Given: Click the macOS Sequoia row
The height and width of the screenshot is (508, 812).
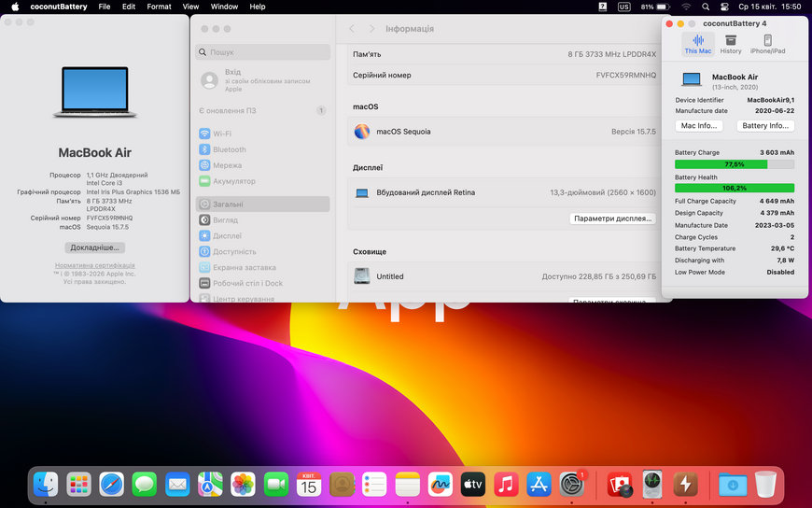Looking at the screenshot, I should [504, 132].
